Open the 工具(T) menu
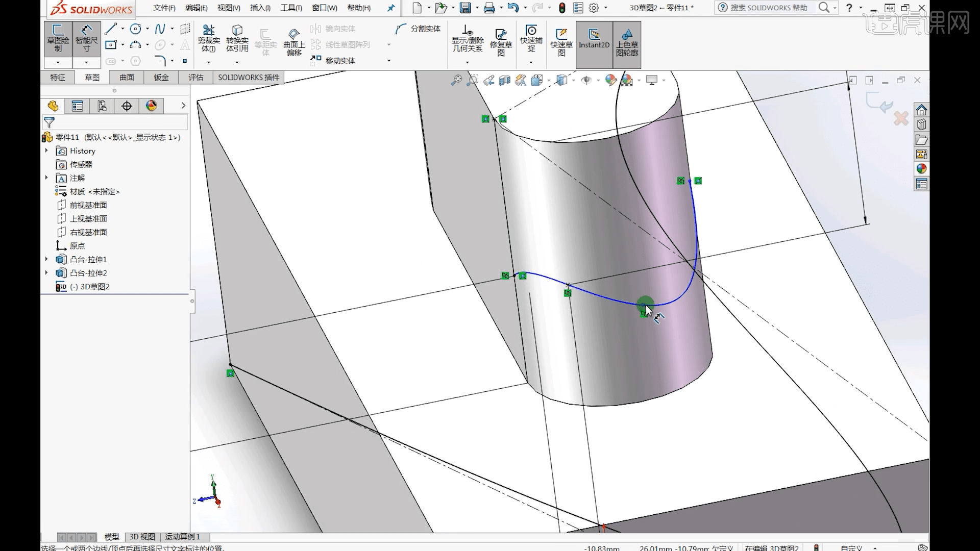This screenshot has height=551, width=980. click(x=291, y=8)
